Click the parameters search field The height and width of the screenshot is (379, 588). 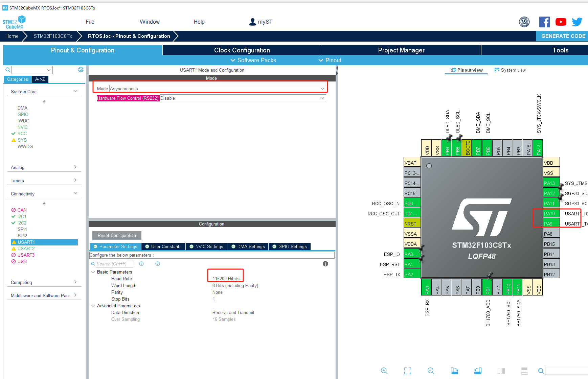[114, 264]
